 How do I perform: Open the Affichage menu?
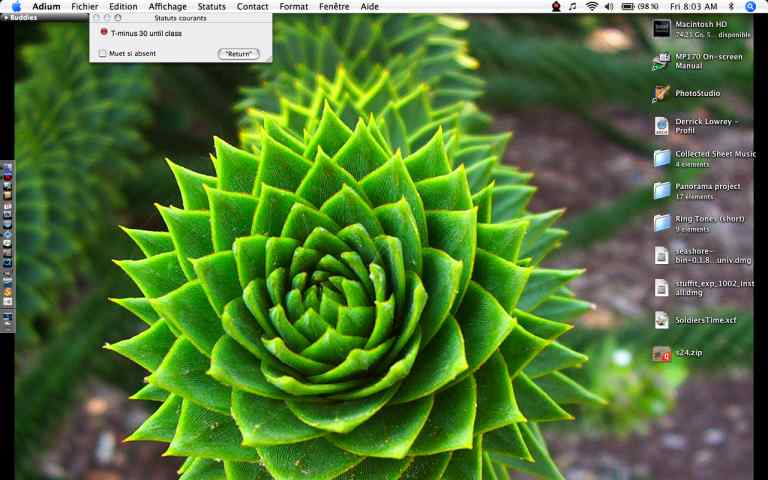[168, 6]
